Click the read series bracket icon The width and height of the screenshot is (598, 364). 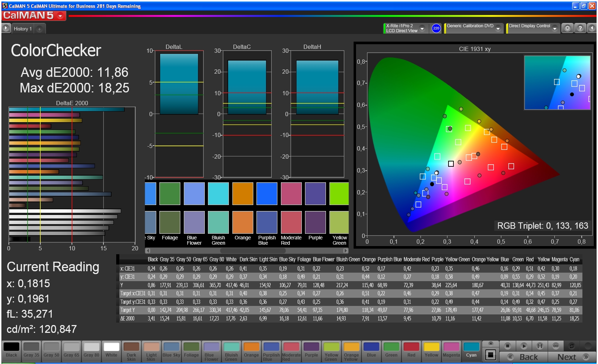tap(540, 346)
